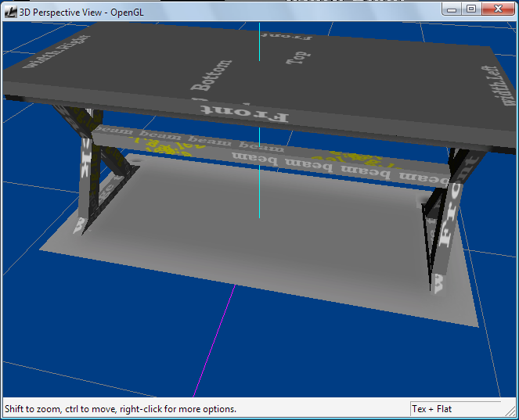519x420 pixels.
Task: Click the 'Tex + Flat' render mode field
Action: click(454, 408)
